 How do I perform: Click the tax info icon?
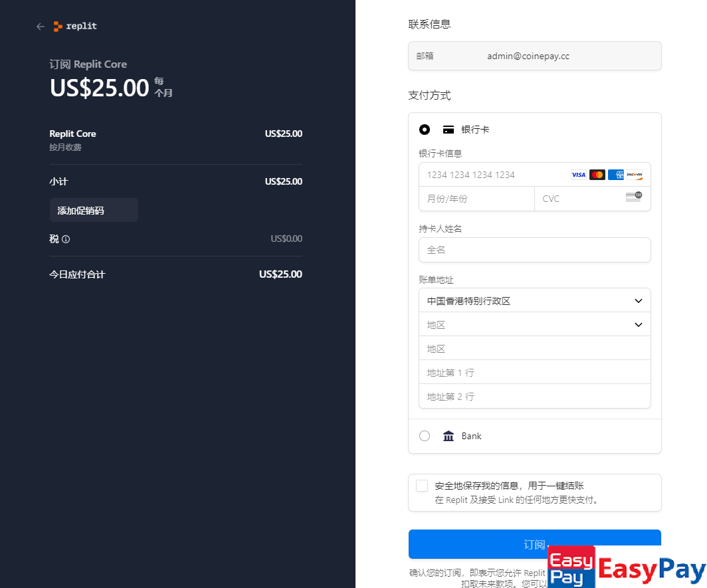click(x=66, y=239)
